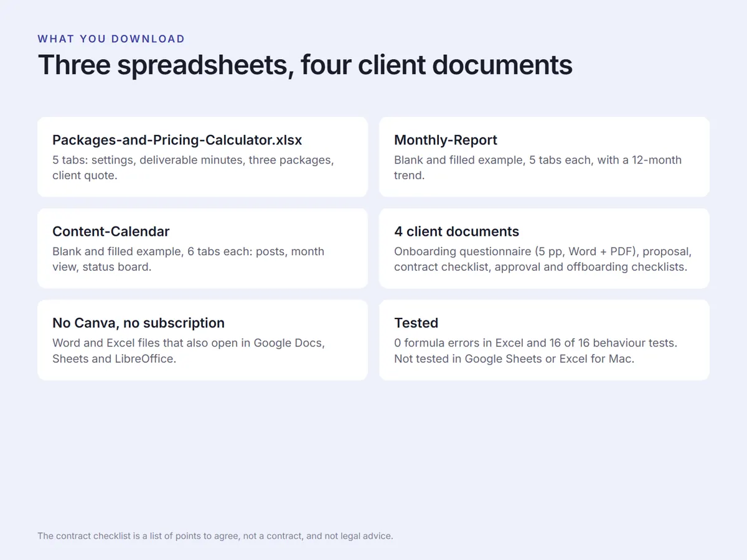Click the Onboarding questionnaire description text
This screenshot has height=560, width=747.
tap(543, 259)
